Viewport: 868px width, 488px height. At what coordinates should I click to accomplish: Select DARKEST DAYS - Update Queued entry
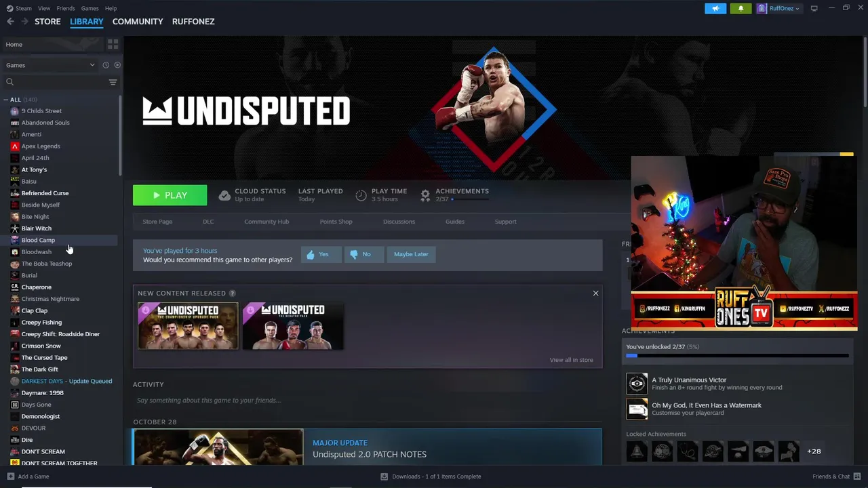pos(66,382)
